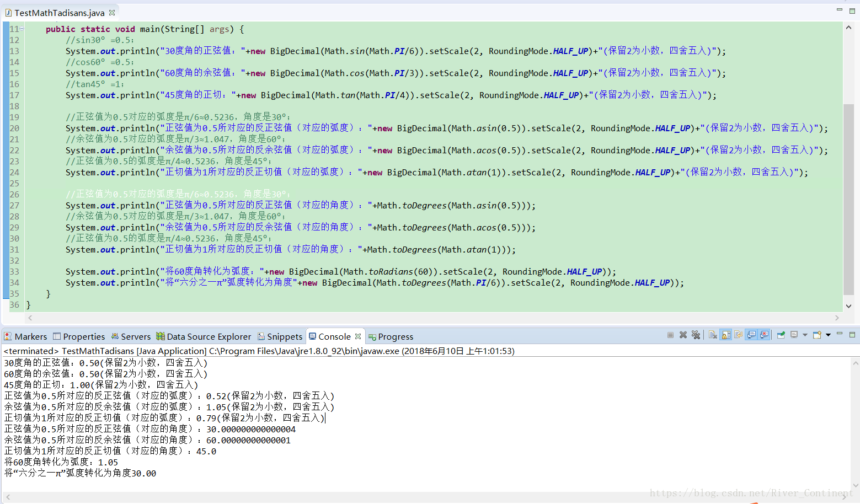Click the editor vertical scrollbar thumb
The height and width of the screenshot is (504, 860).
click(848, 200)
